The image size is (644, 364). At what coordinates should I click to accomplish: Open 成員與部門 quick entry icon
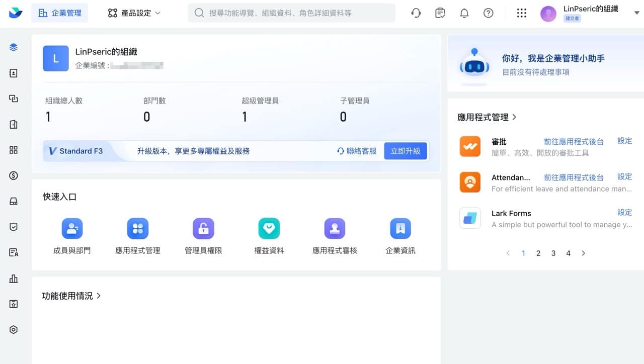(72, 229)
